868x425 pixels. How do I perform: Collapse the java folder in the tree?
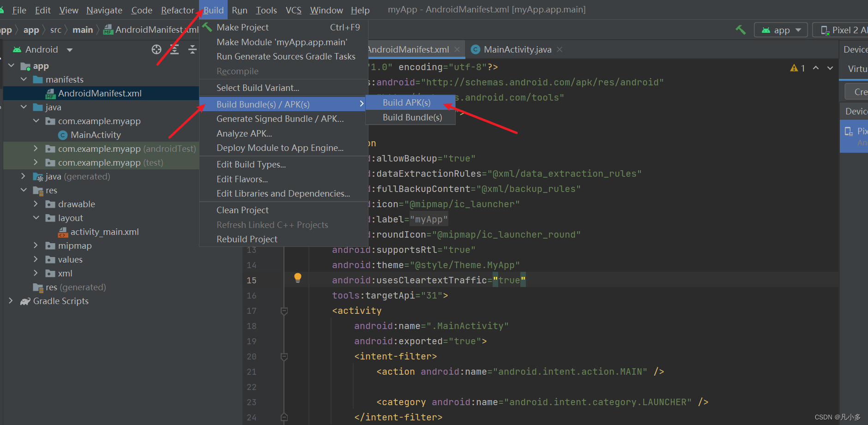[x=24, y=107]
